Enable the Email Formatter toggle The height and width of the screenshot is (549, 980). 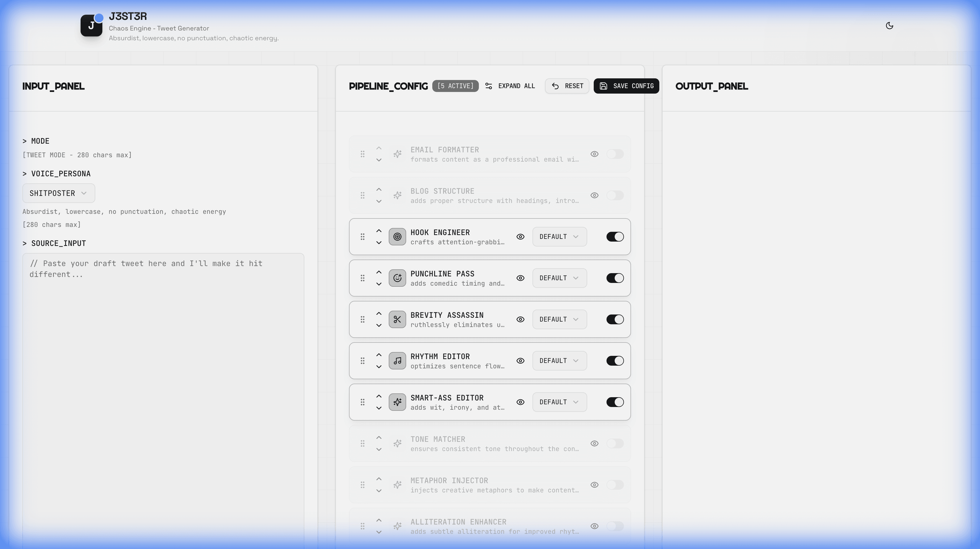pyautogui.click(x=615, y=154)
